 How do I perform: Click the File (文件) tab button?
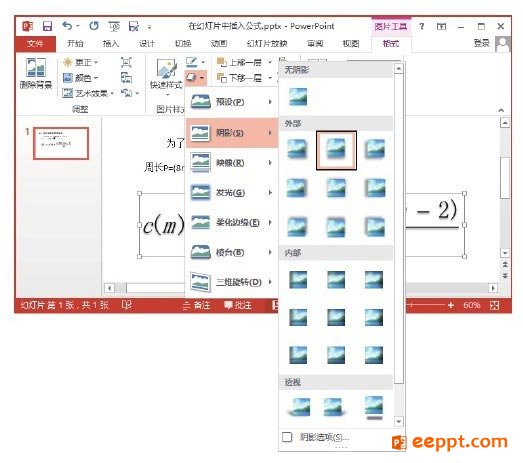[x=35, y=44]
